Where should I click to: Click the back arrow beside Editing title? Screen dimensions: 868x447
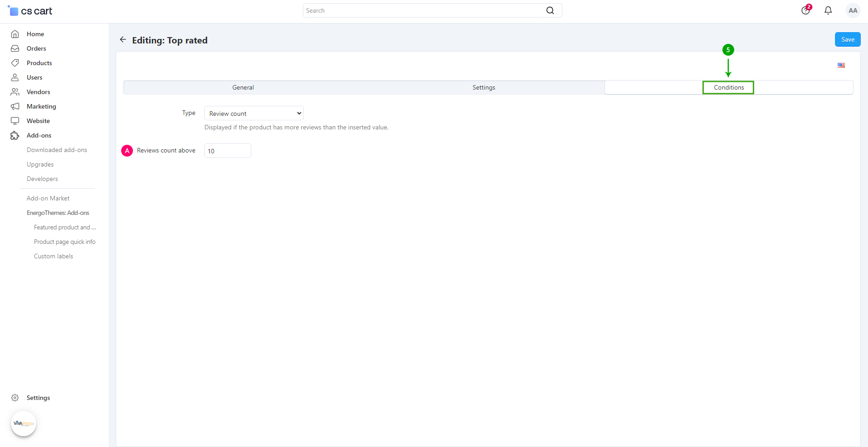[123, 40]
